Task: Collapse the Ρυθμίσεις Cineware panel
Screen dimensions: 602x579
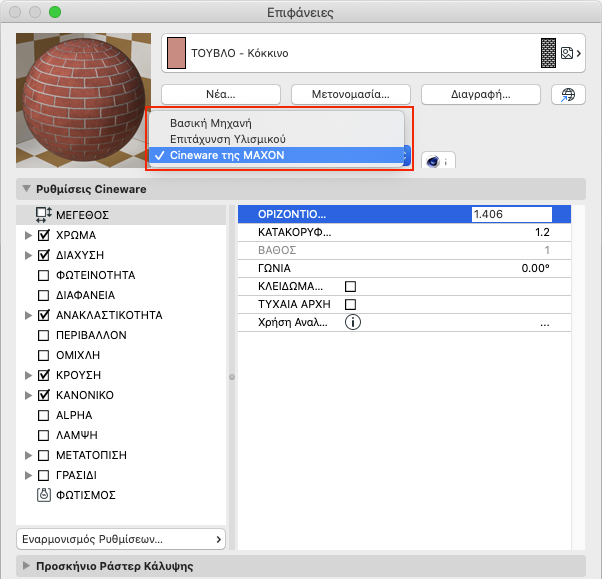Action: [x=26, y=189]
